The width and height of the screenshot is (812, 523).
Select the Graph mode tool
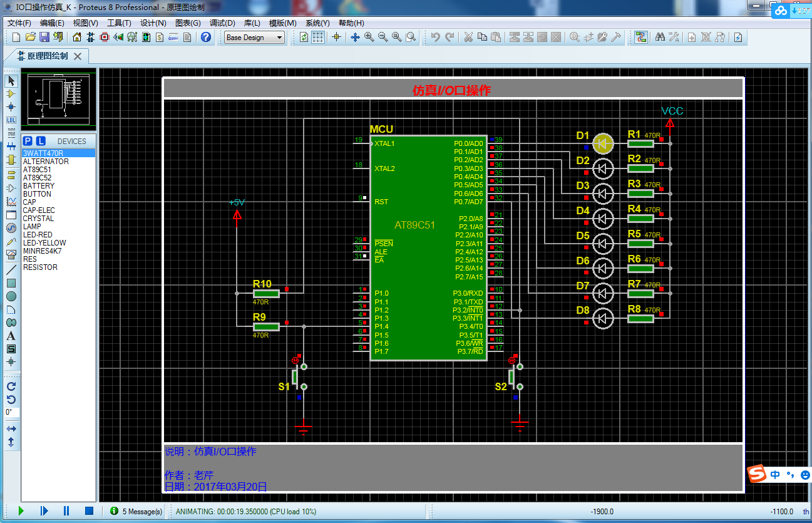11,202
